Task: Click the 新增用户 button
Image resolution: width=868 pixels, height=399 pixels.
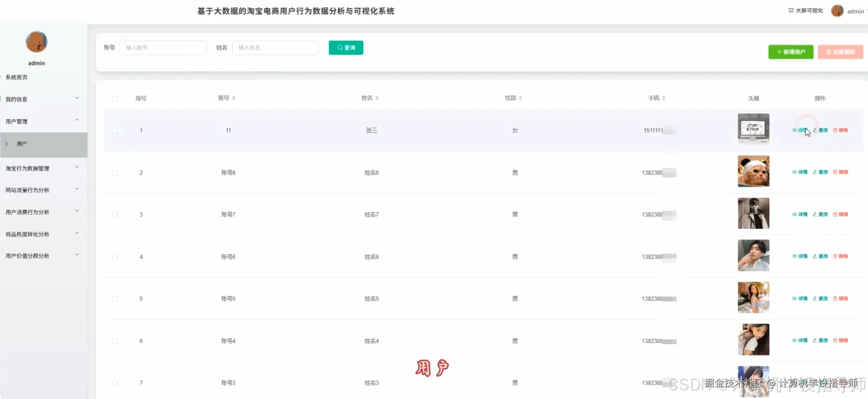Action: [791, 52]
